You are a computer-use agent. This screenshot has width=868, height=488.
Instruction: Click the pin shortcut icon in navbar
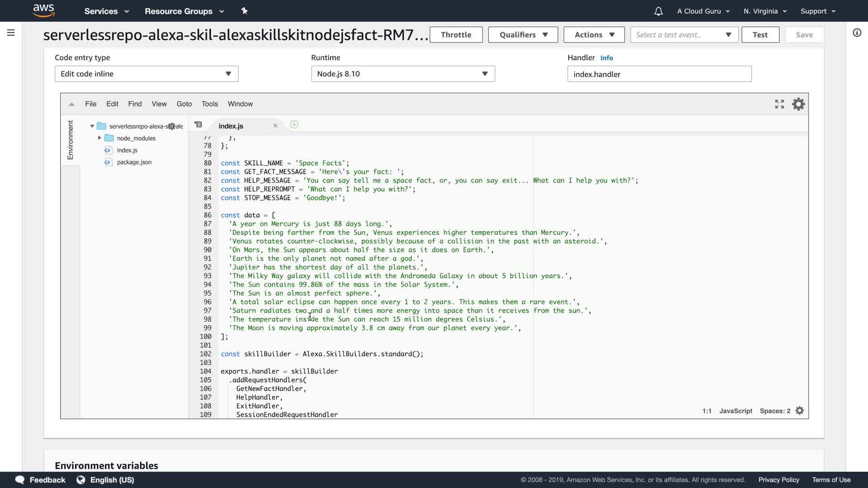[244, 11]
